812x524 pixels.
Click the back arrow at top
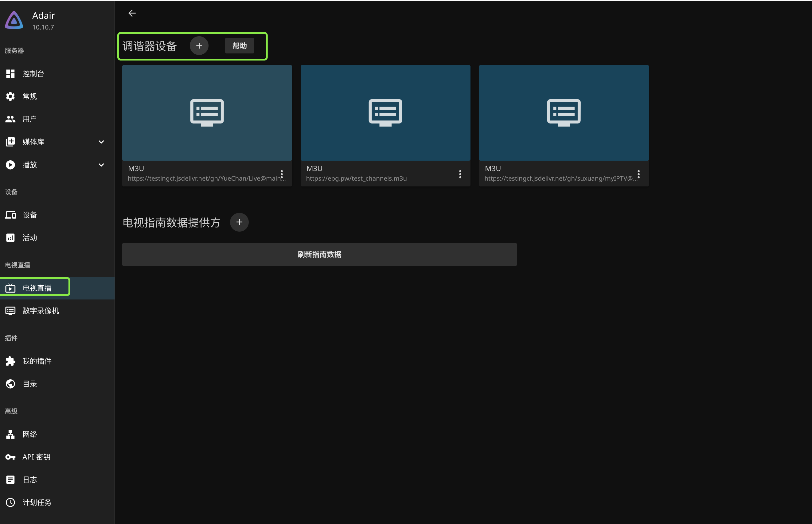132,13
